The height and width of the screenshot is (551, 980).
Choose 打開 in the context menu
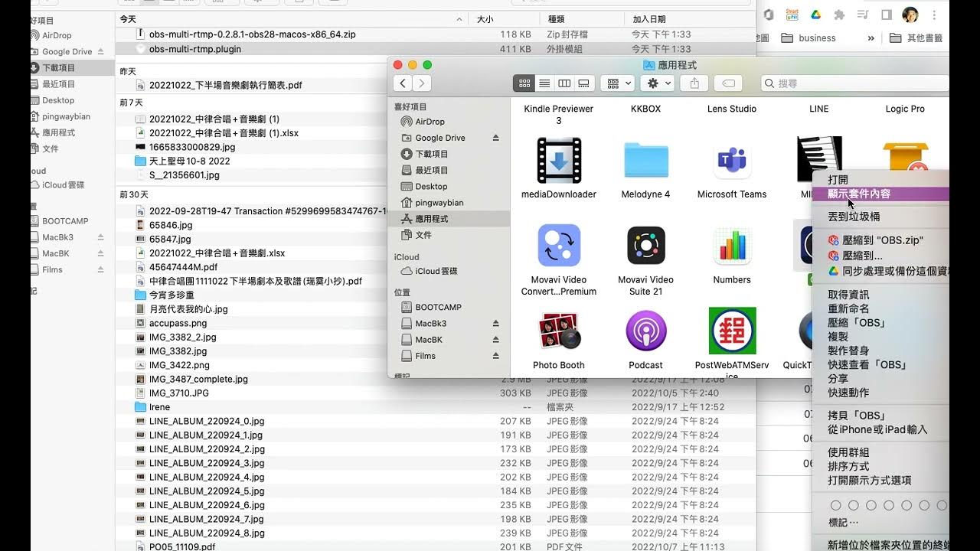pyautogui.click(x=838, y=180)
